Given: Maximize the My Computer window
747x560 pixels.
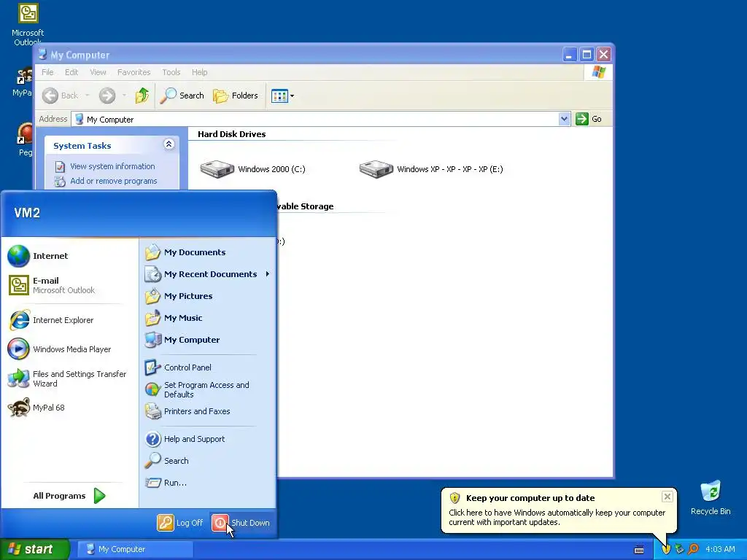Looking at the screenshot, I should click(x=587, y=55).
